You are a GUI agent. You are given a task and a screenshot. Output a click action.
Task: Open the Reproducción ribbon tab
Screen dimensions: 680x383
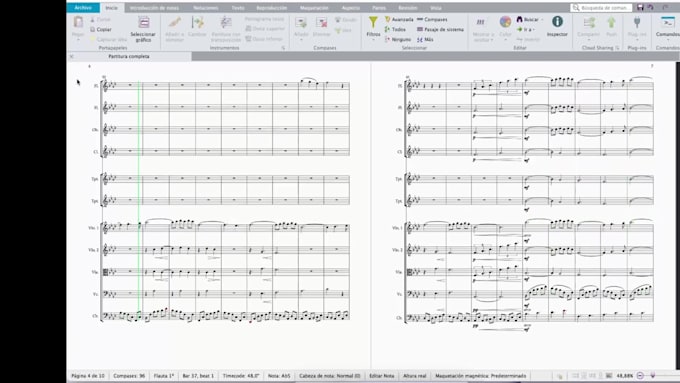click(271, 8)
